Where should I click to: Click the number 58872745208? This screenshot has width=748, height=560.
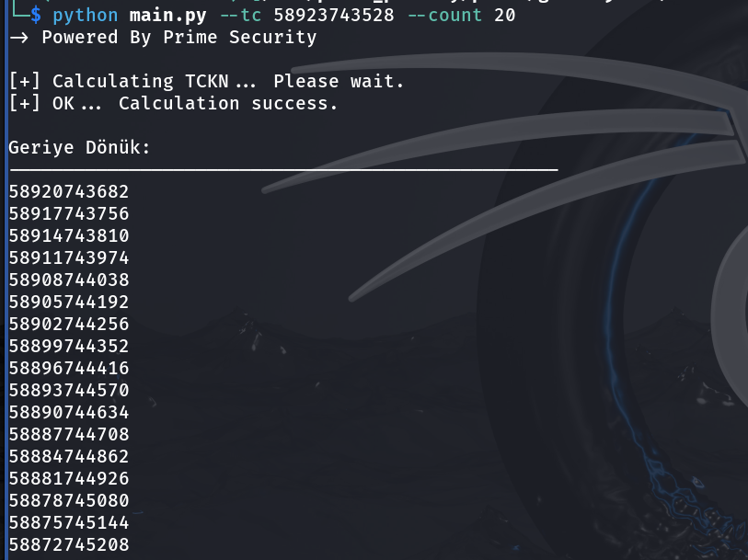[x=69, y=544]
